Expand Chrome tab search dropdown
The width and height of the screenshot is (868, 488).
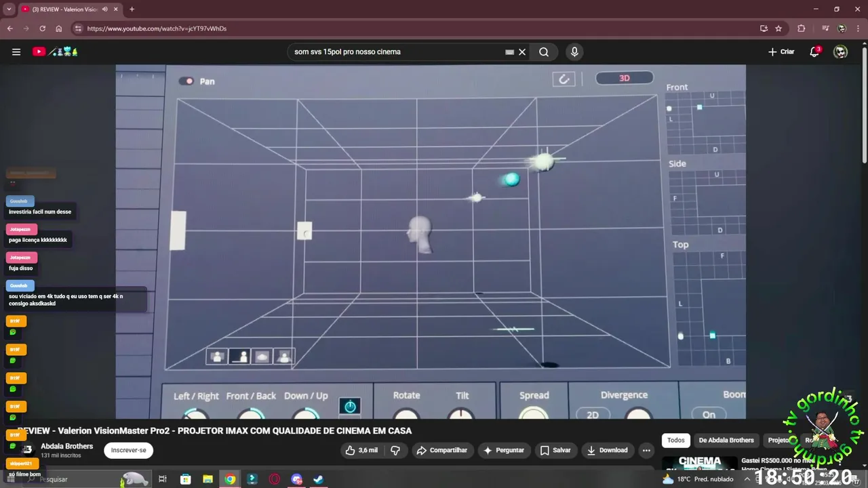click(9, 9)
